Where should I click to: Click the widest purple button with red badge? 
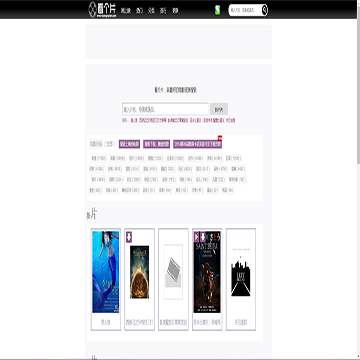pyautogui.click(x=197, y=144)
